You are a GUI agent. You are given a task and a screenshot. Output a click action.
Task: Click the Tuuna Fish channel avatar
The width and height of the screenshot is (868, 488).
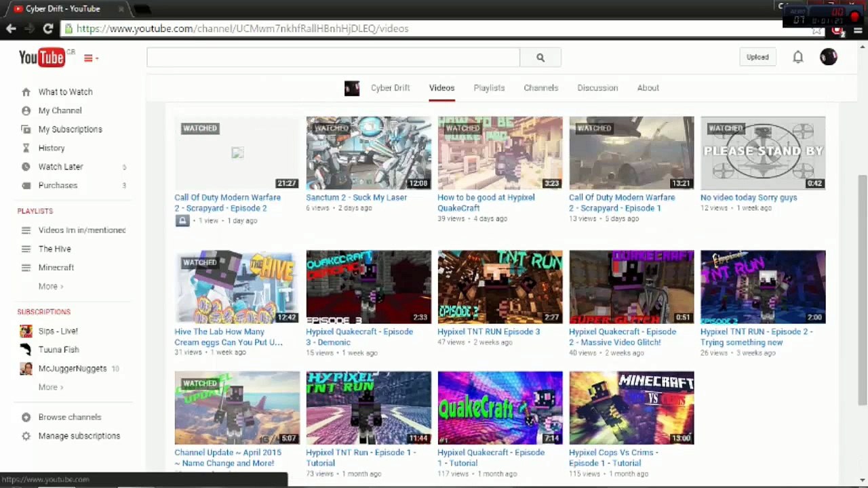(x=26, y=350)
